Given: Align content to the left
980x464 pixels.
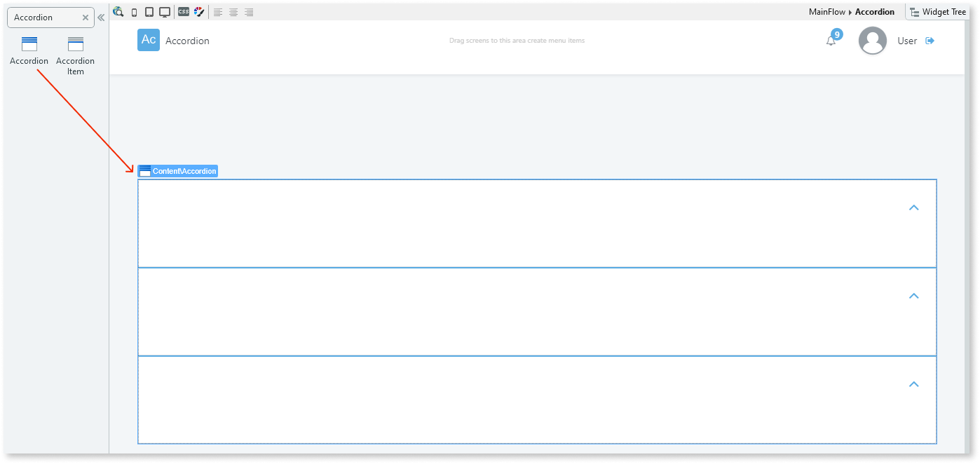Looking at the screenshot, I should point(218,13).
